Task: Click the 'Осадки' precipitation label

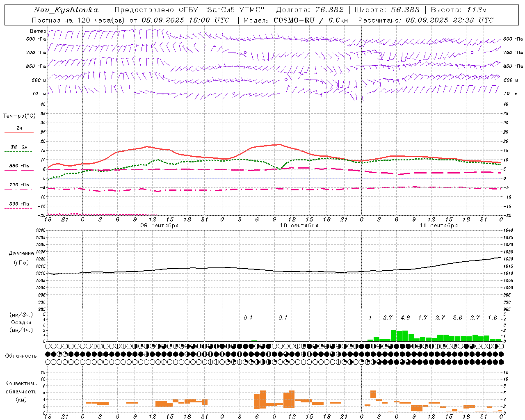Action: [21, 322]
